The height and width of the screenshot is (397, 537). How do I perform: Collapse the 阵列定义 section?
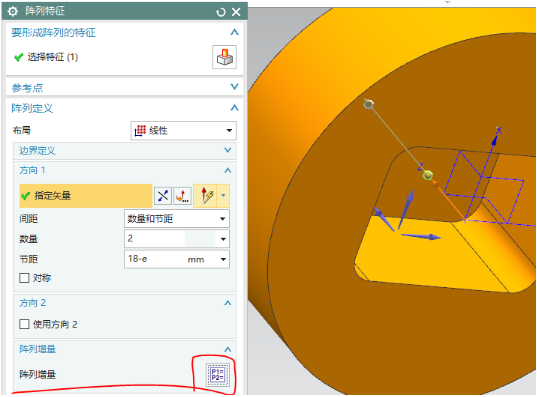235,108
